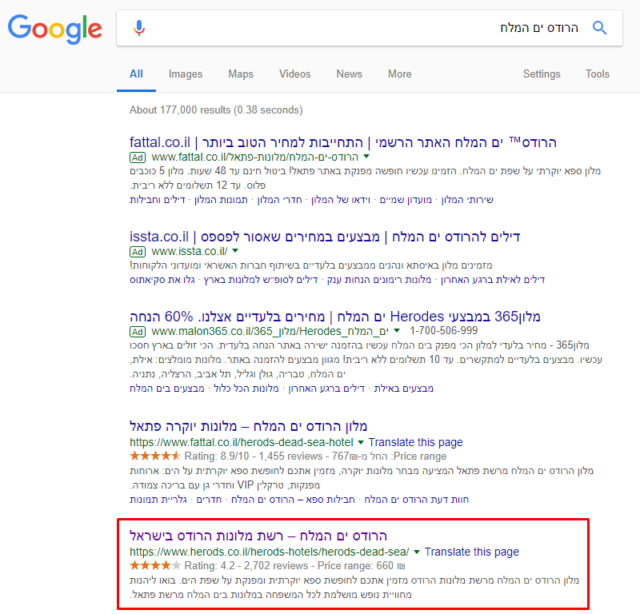Switch to the Maps tab

point(241,74)
